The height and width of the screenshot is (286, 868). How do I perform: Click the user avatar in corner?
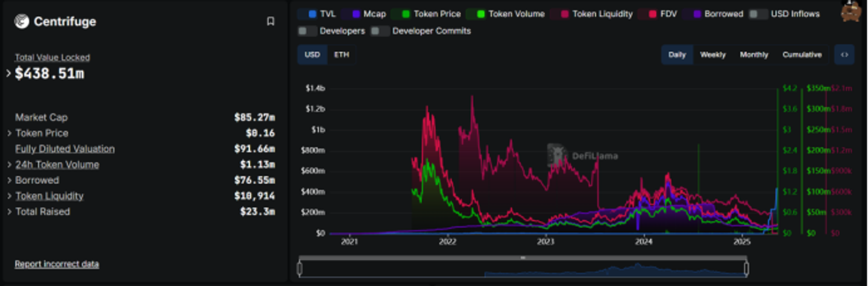click(851, 11)
